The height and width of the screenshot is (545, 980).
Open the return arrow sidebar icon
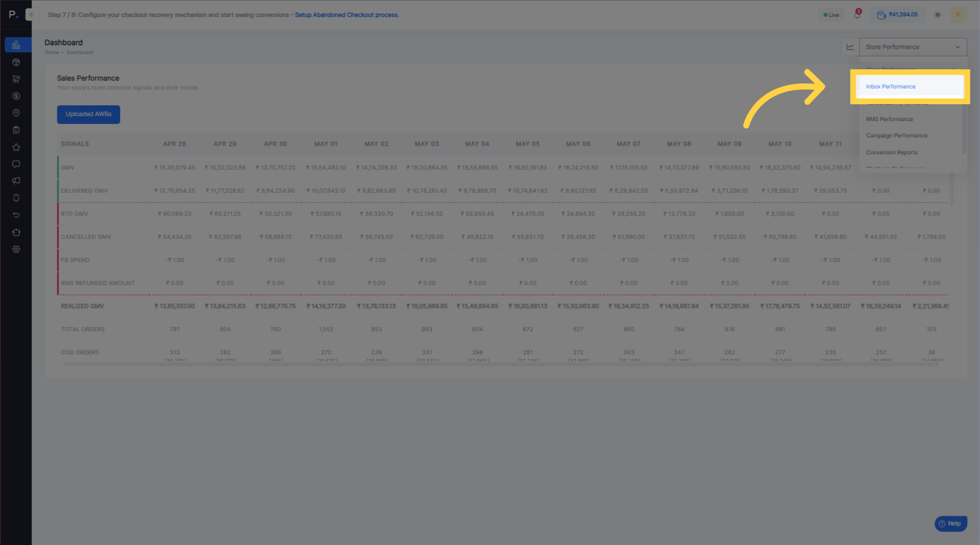click(16, 215)
